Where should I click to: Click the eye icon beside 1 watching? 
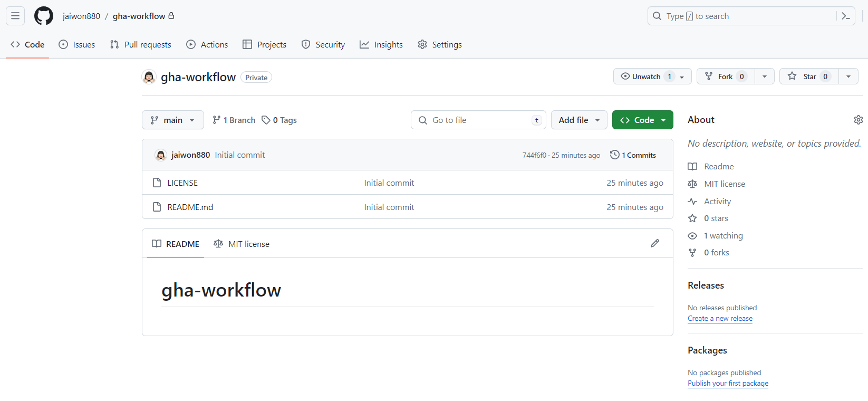[692, 235]
